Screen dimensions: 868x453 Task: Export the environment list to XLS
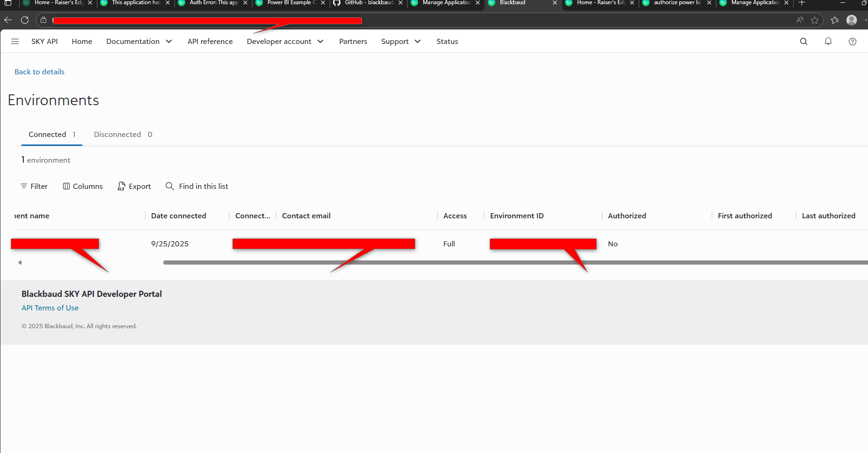point(134,187)
